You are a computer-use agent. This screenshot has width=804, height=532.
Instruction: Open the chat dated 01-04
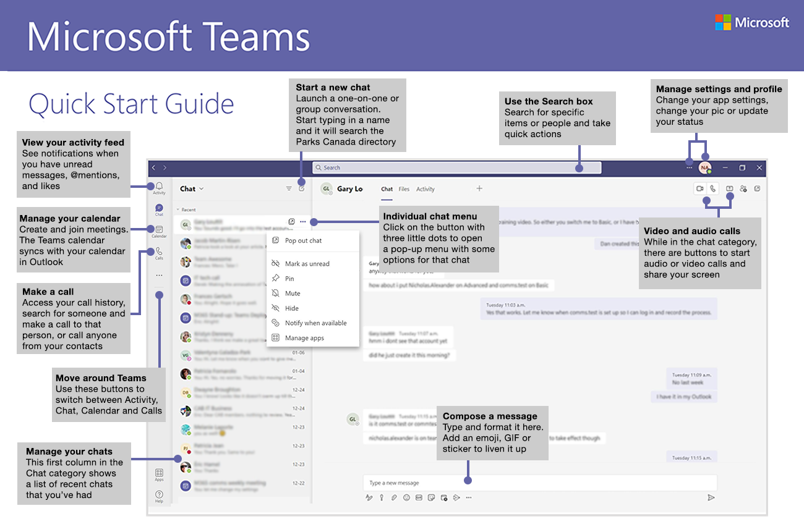(242, 374)
